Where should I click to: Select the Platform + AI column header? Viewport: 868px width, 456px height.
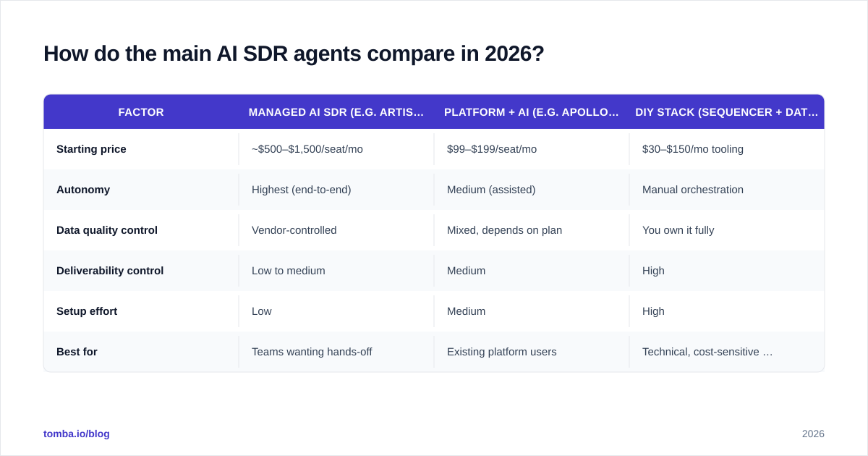click(x=532, y=112)
